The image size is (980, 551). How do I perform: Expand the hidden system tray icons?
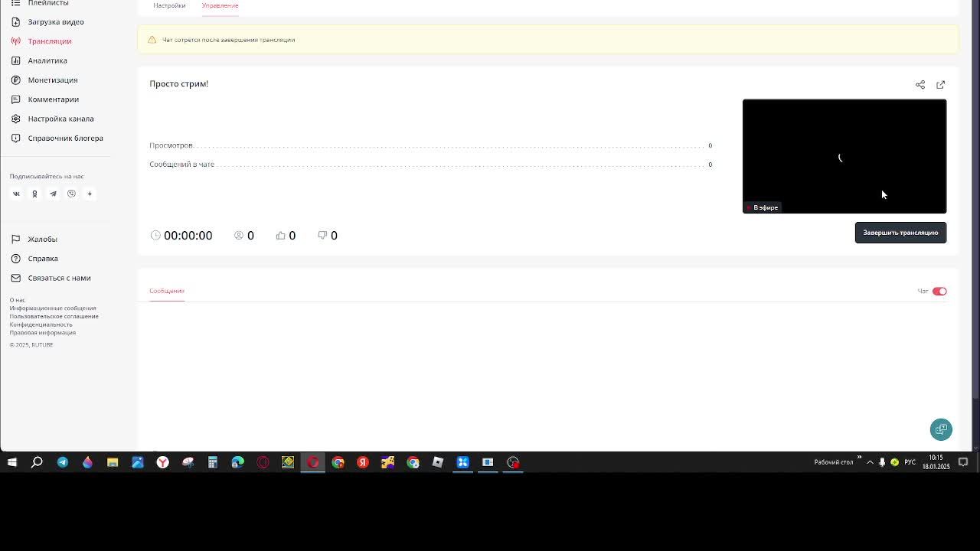870,462
